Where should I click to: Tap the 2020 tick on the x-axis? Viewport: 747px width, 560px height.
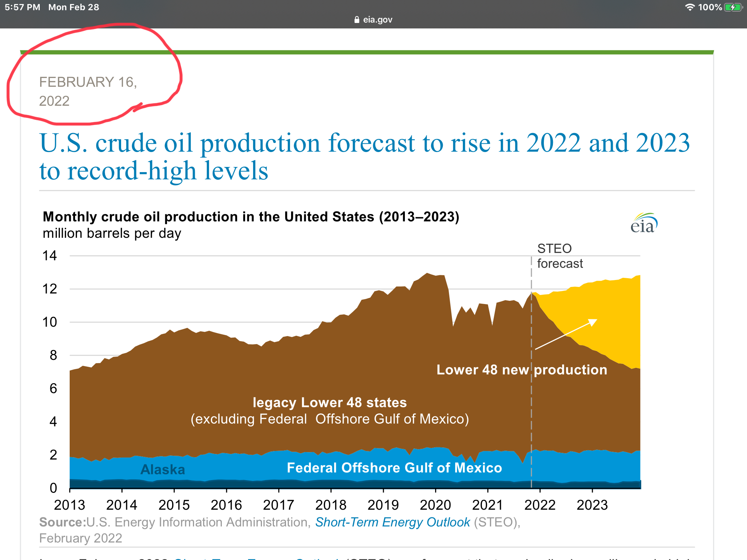[435, 505]
